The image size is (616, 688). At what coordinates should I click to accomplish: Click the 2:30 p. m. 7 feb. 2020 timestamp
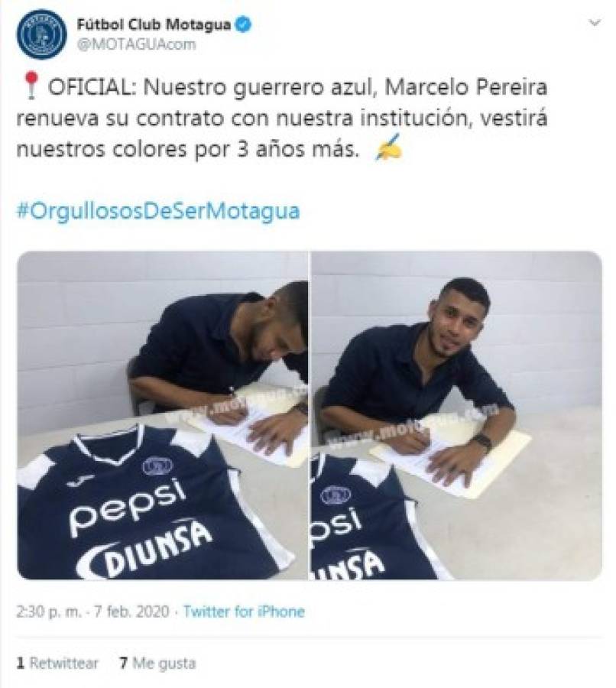(92, 612)
